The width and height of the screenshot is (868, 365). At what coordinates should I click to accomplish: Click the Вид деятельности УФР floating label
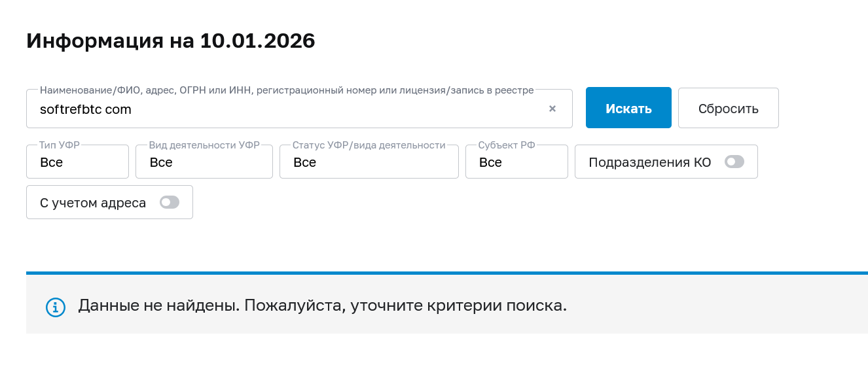204,145
